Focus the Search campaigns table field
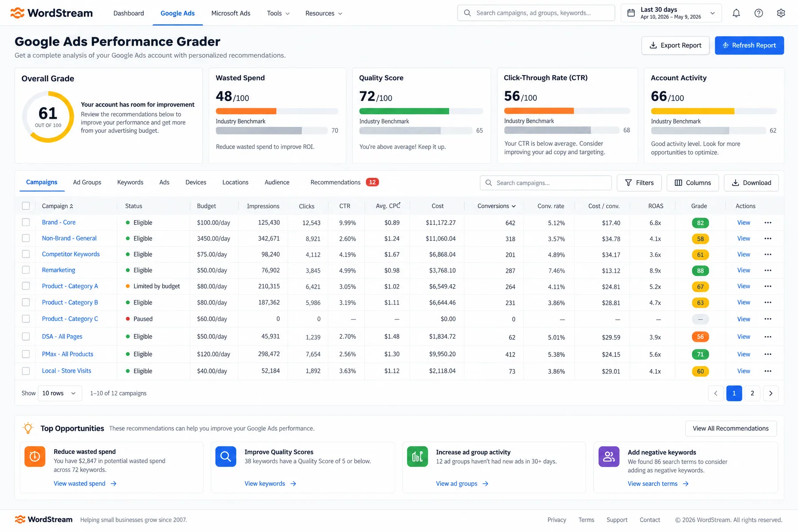This screenshot has height=532, width=798. 546,183
